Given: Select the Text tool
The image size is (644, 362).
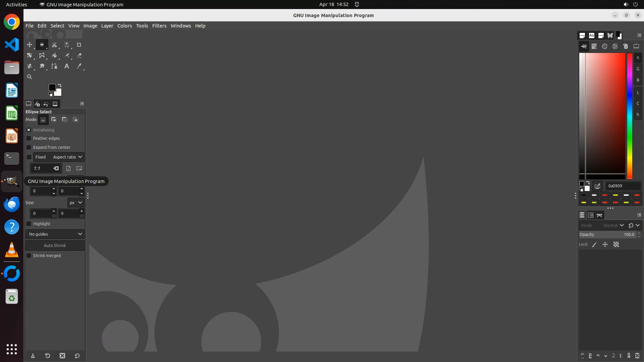Looking at the screenshot, I should tap(67, 66).
